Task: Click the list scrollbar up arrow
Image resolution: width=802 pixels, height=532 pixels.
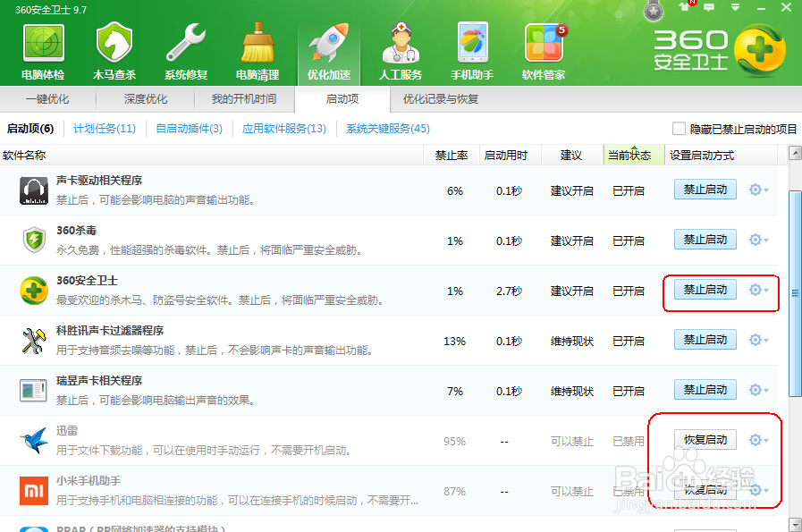Action: click(x=795, y=152)
